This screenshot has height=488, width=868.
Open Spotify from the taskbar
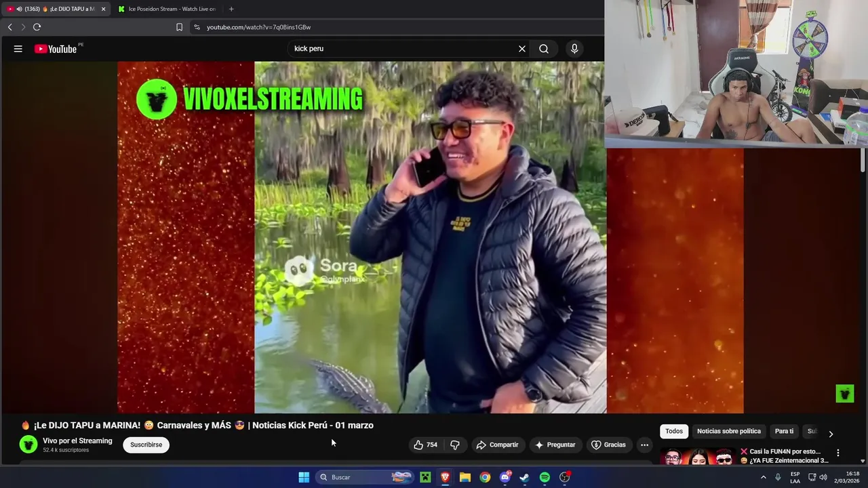click(545, 477)
